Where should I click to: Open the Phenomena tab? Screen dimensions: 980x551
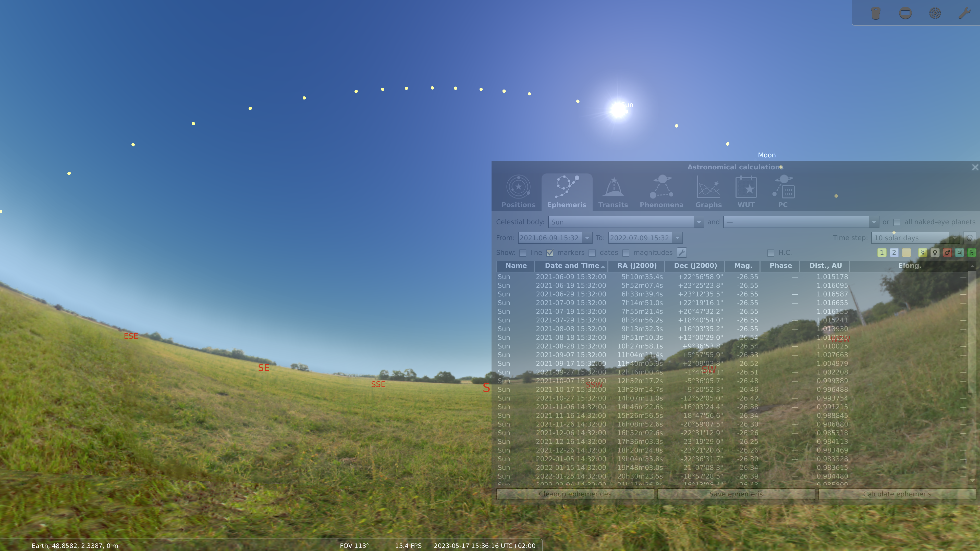pos(661,192)
